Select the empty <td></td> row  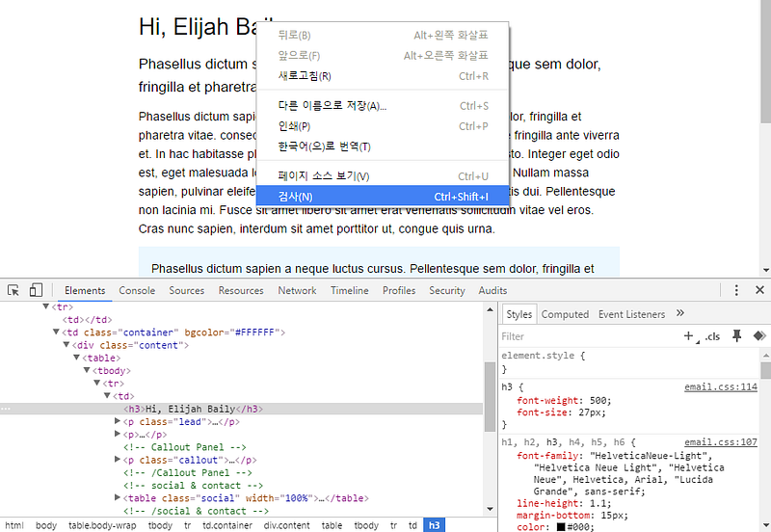point(87,320)
